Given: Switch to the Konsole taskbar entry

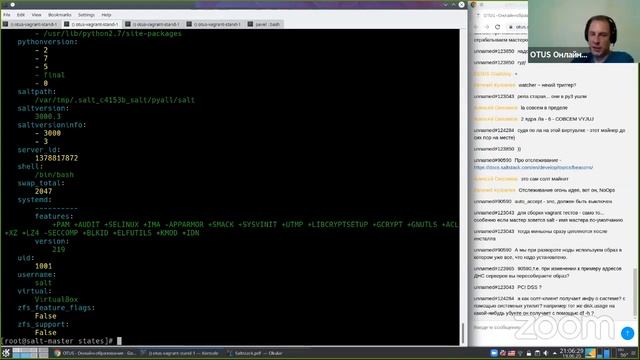Looking at the screenshot, I should [180, 353].
